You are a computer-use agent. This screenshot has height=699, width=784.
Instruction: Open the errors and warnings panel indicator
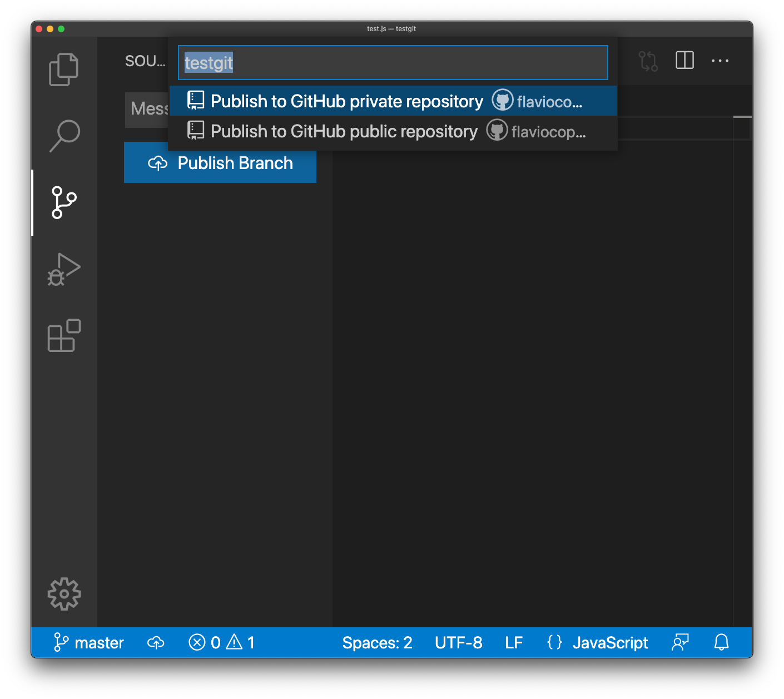221,642
